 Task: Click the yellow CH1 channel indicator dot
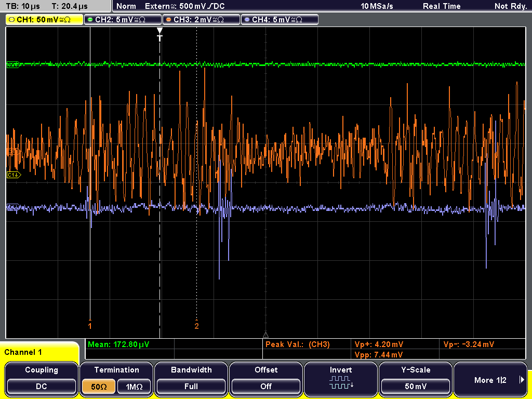tap(11, 20)
